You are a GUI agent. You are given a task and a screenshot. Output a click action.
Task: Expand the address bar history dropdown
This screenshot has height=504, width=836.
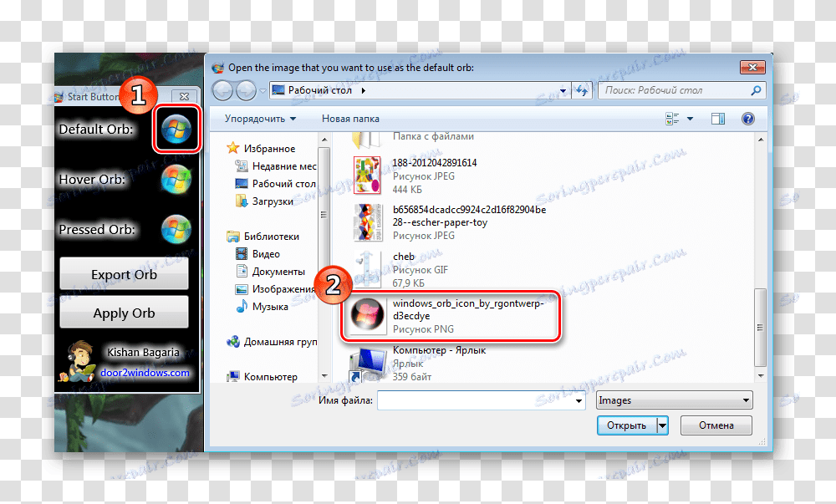point(563,91)
